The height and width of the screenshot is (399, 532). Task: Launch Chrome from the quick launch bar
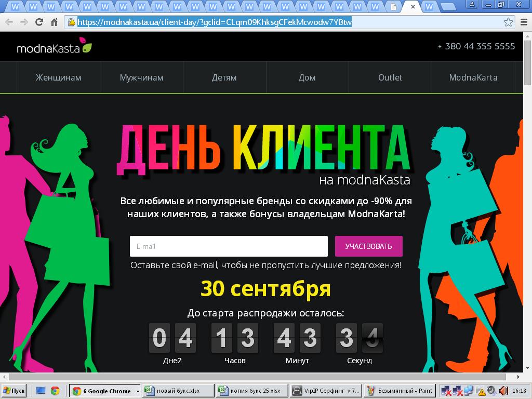(x=55, y=391)
